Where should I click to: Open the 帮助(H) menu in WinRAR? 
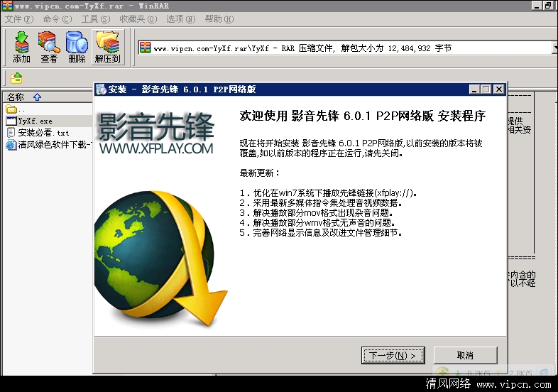[219, 19]
